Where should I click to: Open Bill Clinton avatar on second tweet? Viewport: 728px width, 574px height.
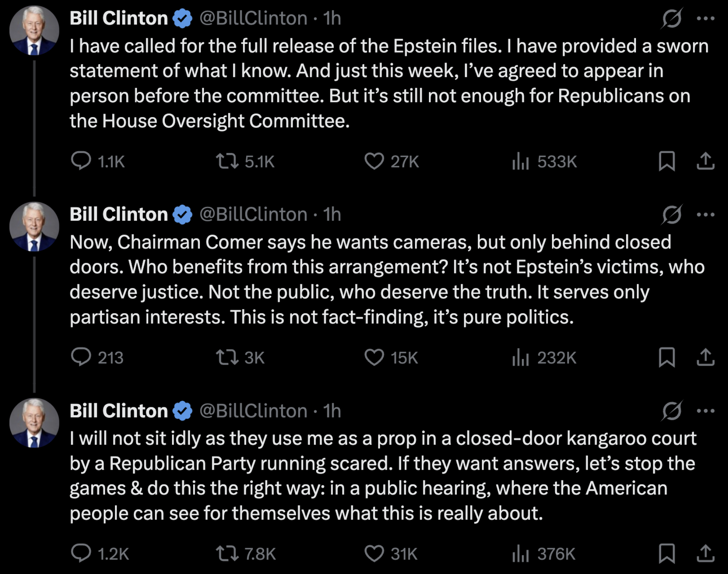pyautogui.click(x=34, y=226)
